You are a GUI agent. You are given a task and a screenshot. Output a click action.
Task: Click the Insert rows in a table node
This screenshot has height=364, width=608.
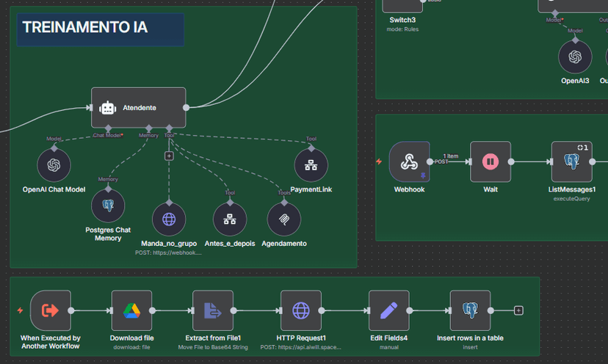[470, 310]
